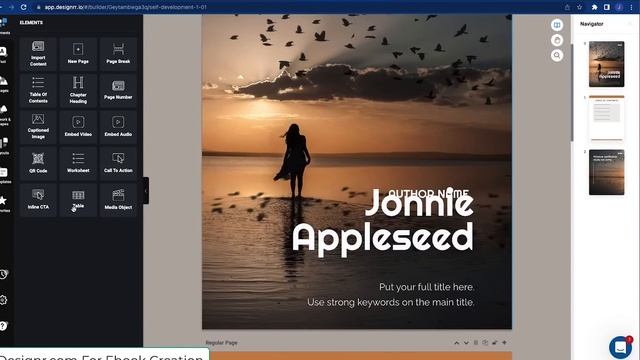Add a Table Of Contents element
The height and width of the screenshot is (360, 640).
[x=38, y=90]
